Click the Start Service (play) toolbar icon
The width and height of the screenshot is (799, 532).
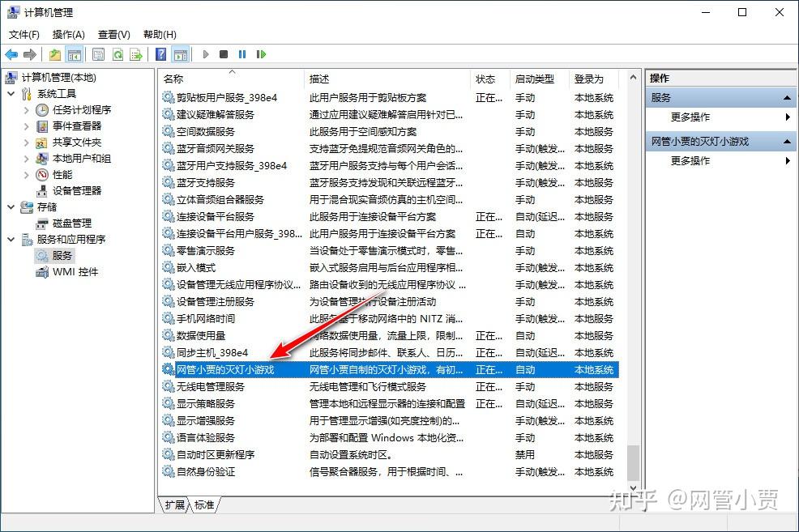[x=205, y=54]
